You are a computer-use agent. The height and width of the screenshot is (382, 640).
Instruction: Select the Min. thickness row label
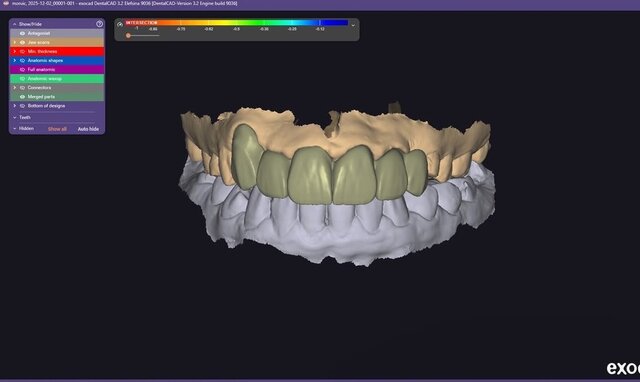tap(42, 51)
